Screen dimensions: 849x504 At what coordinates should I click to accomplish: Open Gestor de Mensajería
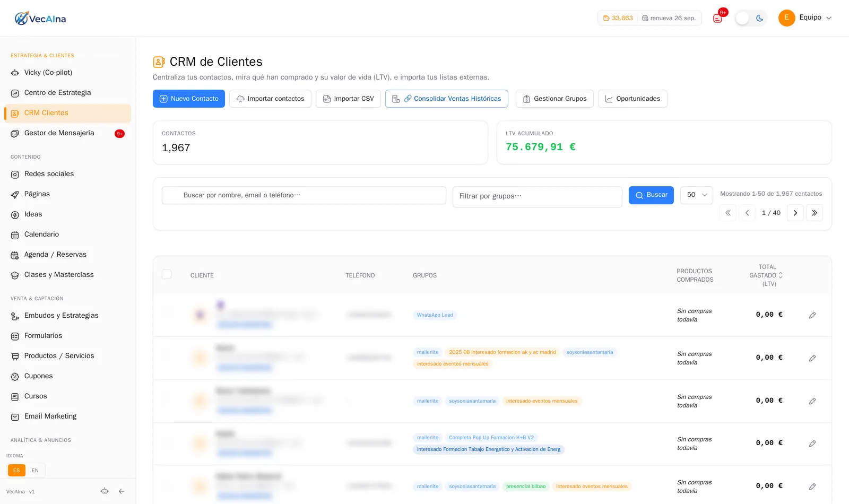[x=67, y=133]
